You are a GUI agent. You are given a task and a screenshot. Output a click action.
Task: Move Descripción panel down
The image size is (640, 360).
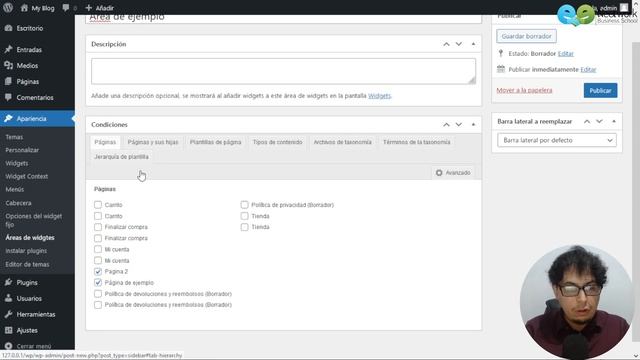[459, 44]
